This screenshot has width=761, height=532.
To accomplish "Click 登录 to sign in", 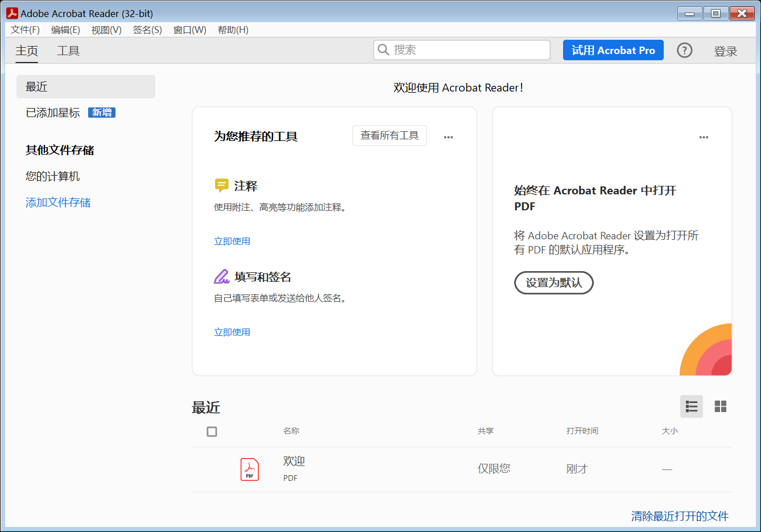I will click(x=726, y=51).
